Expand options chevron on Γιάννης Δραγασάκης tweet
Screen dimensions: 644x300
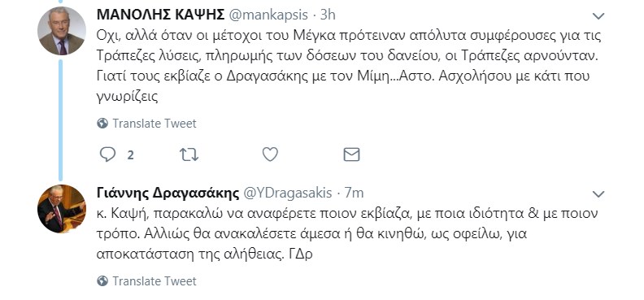click(598, 194)
